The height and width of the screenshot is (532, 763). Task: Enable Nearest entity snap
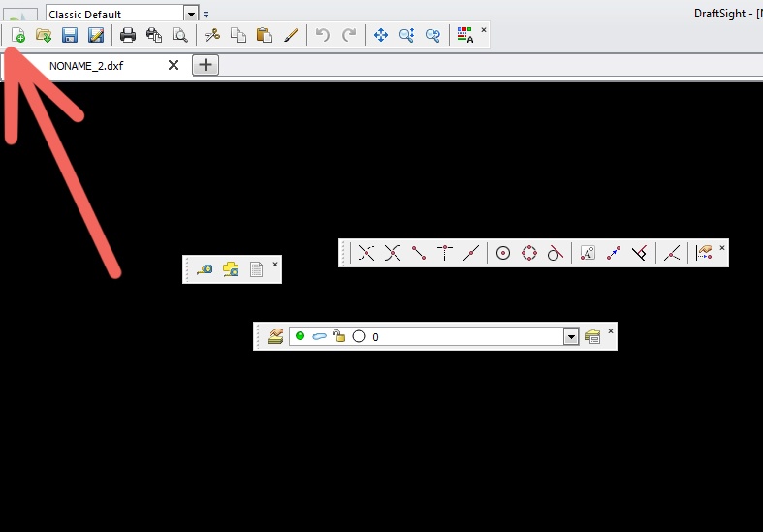click(672, 253)
